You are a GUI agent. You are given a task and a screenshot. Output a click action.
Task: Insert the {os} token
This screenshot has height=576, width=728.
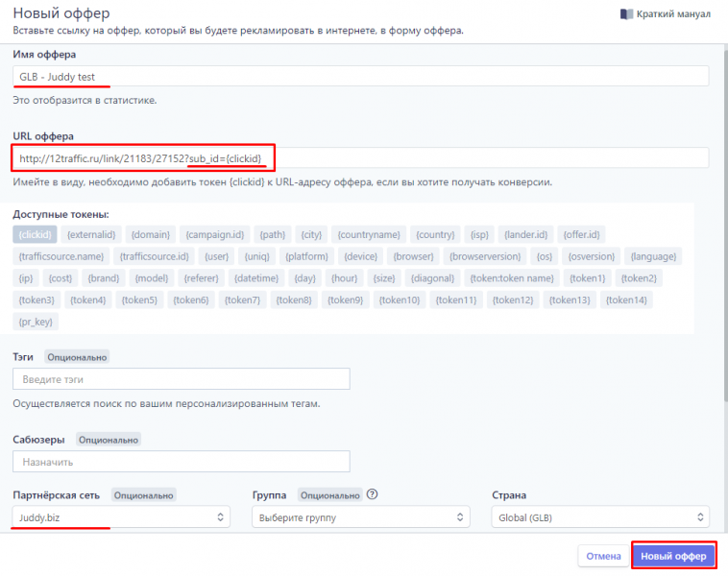(545, 256)
